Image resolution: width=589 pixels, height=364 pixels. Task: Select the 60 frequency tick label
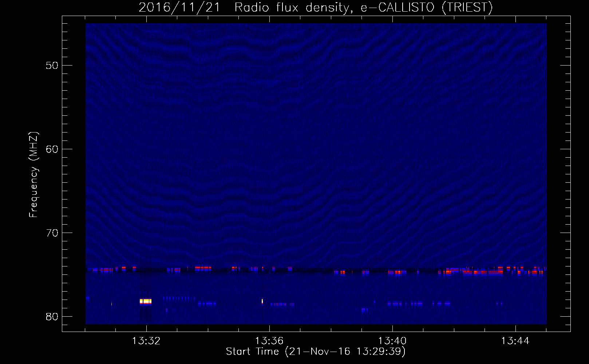point(52,149)
